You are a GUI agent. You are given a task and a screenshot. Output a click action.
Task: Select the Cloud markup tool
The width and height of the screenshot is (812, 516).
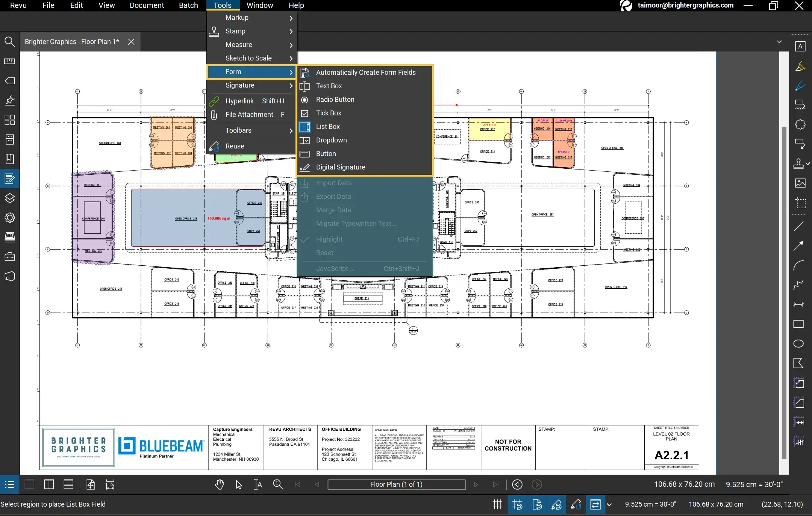pyautogui.click(x=800, y=124)
